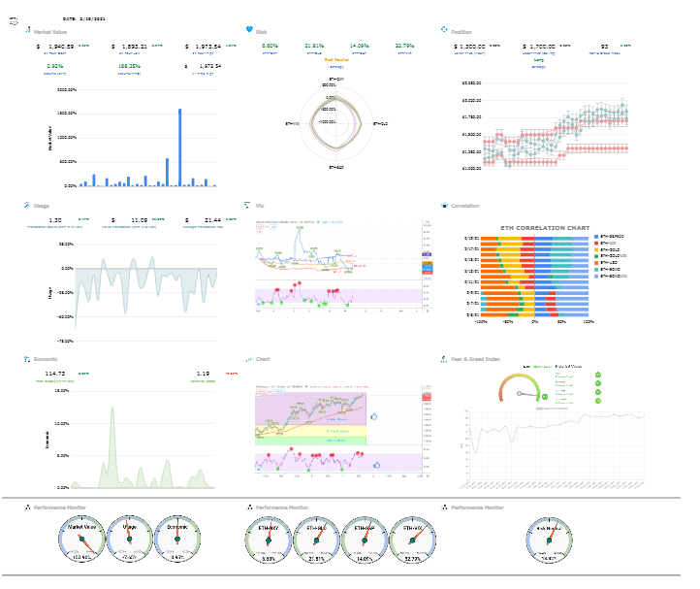700x589 pixels.
Task: Click the first Performance Monitor icon
Action: (x=27, y=507)
